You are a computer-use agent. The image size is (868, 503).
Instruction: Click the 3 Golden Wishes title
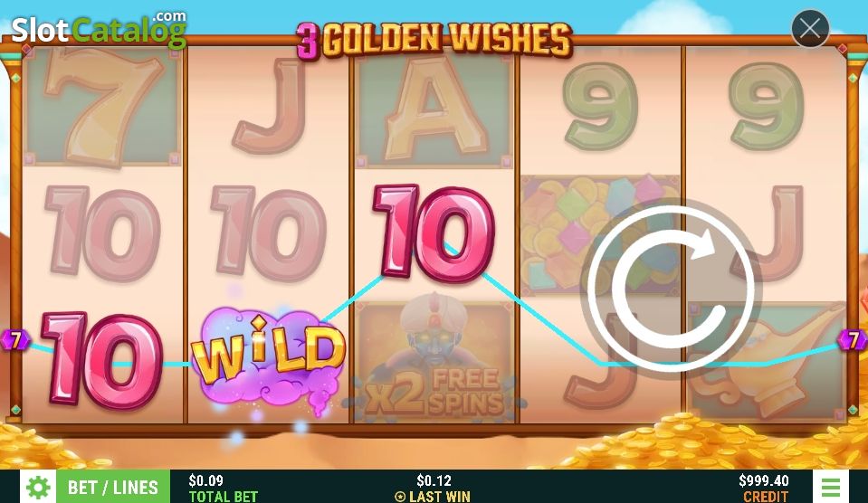(434, 40)
